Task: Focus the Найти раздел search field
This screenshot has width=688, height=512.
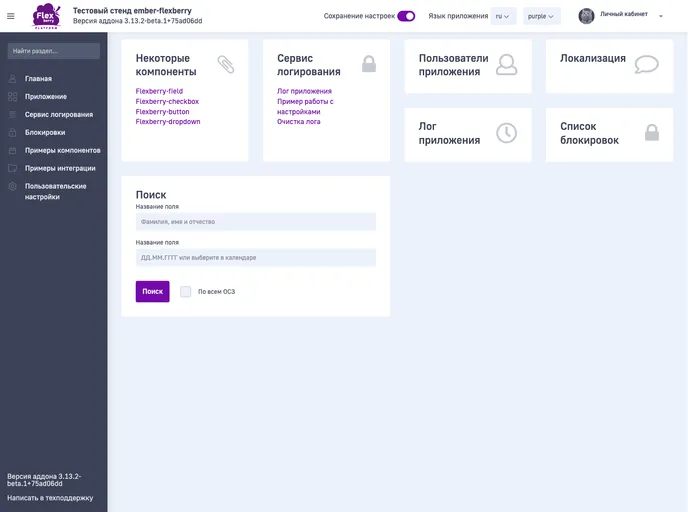Action: [54, 51]
